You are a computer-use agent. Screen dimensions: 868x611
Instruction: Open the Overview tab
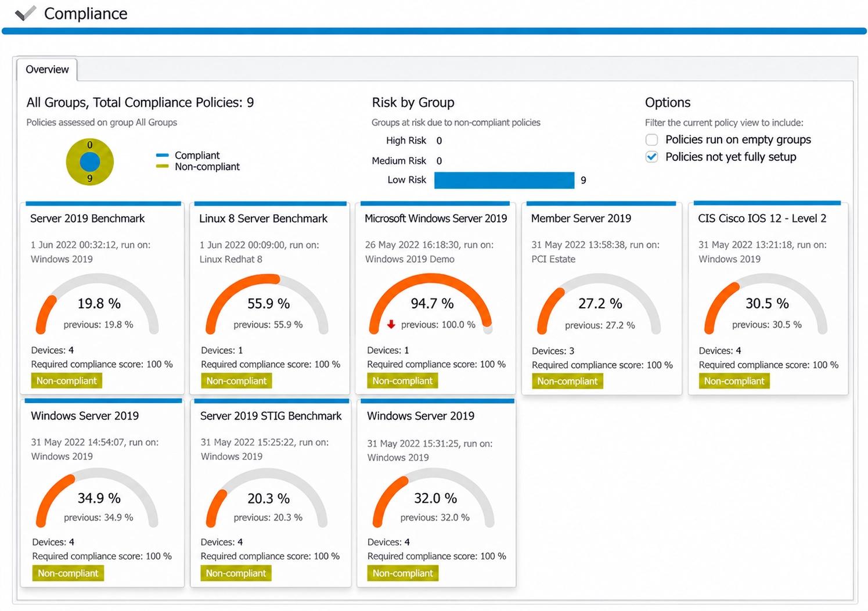point(47,69)
